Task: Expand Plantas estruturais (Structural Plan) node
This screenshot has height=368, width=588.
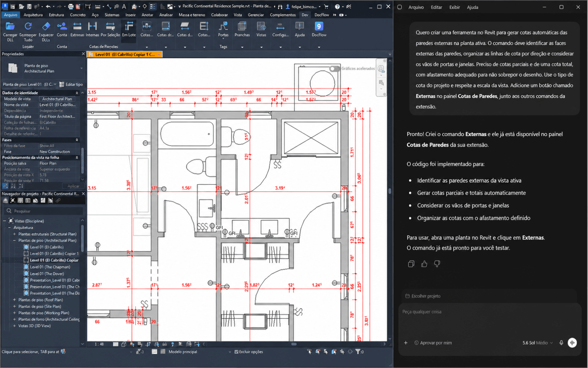Action: click(x=14, y=234)
